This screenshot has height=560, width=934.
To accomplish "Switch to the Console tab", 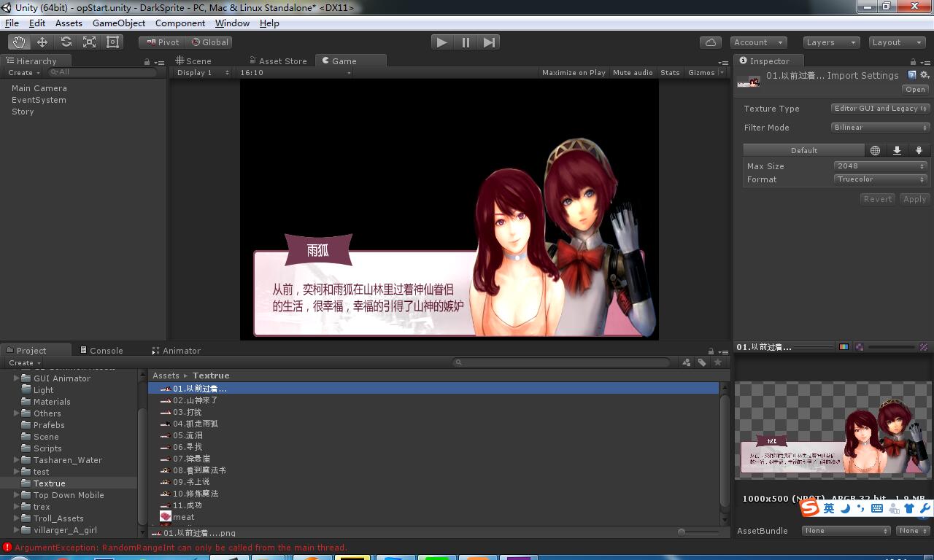I will click(x=101, y=351).
